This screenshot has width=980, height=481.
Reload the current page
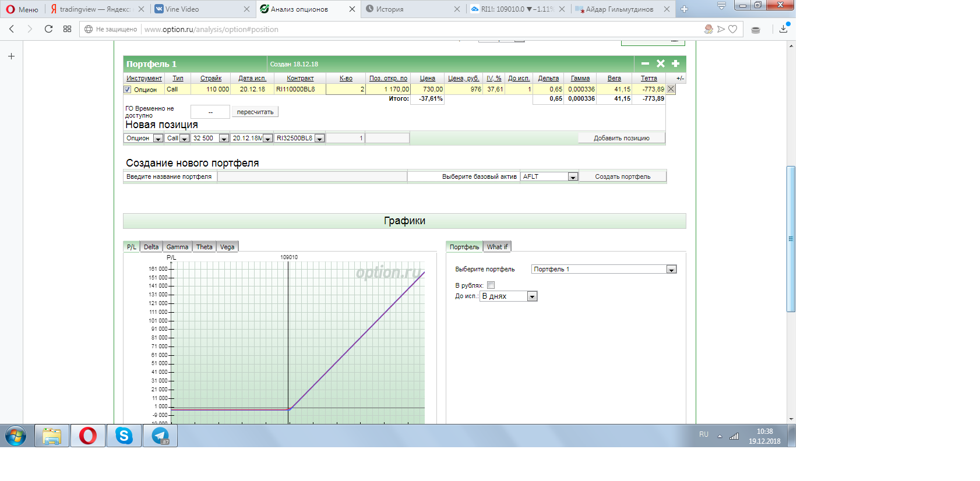point(49,29)
